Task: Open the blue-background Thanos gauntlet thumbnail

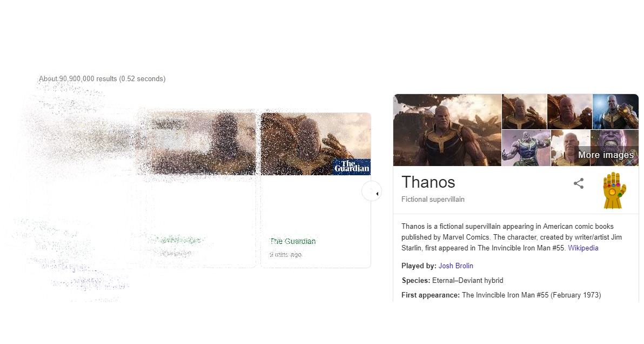Action: coord(615,111)
